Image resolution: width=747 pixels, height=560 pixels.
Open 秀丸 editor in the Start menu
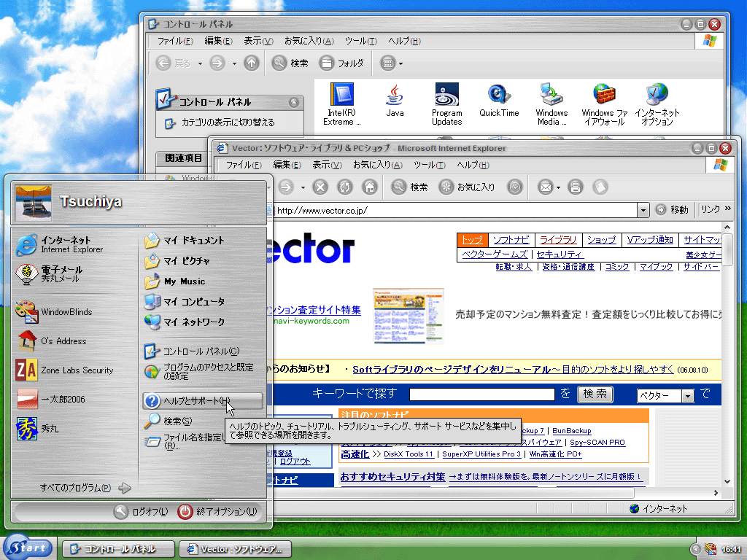click(x=37, y=428)
